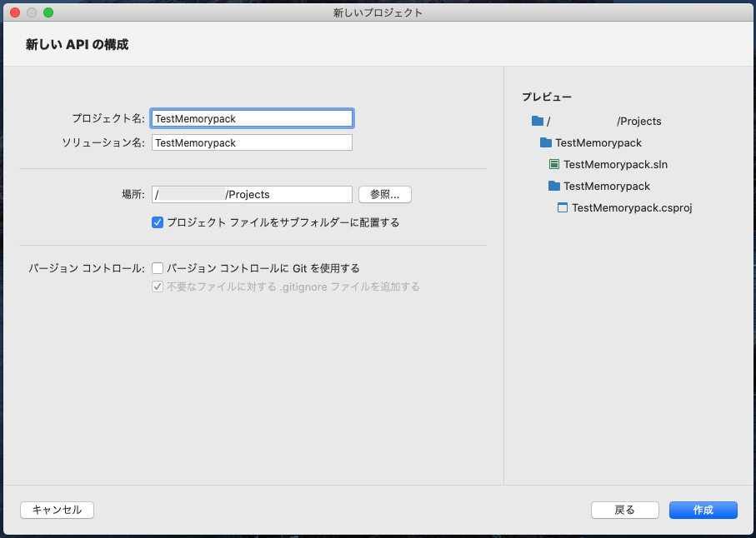Uncheck the project subfolder placement checkbox
The width and height of the screenshot is (756, 538).
(x=158, y=222)
